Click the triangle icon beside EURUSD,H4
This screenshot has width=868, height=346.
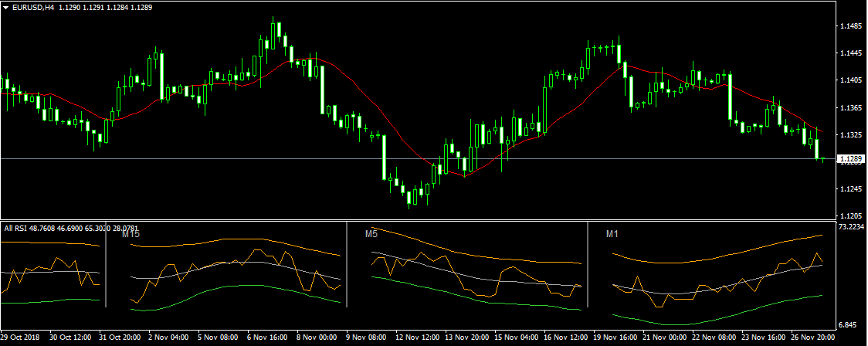click(6, 8)
